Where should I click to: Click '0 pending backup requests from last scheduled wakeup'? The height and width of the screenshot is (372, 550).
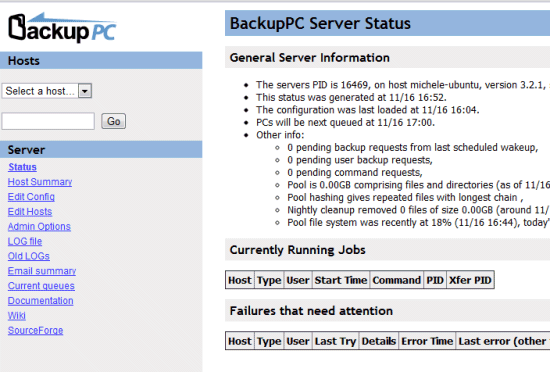(412, 147)
